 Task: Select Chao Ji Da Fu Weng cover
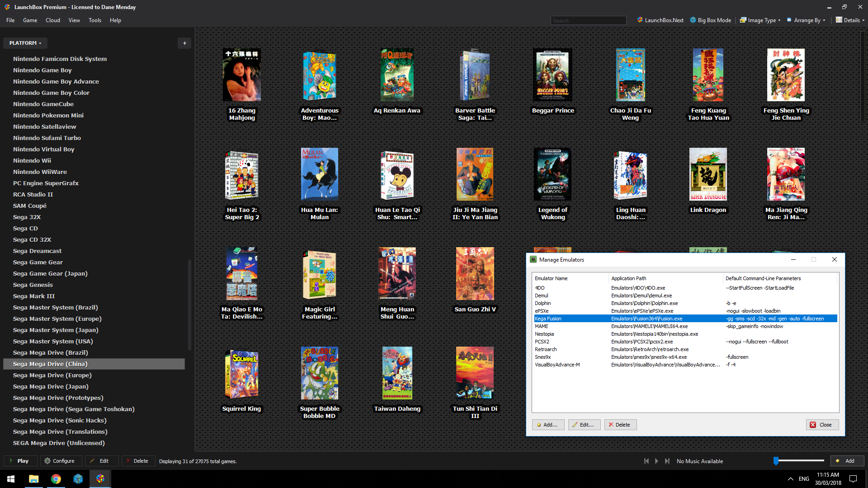630,75
